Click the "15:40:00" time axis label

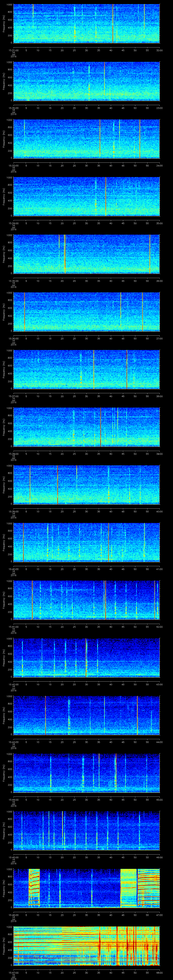click(14, 569)
